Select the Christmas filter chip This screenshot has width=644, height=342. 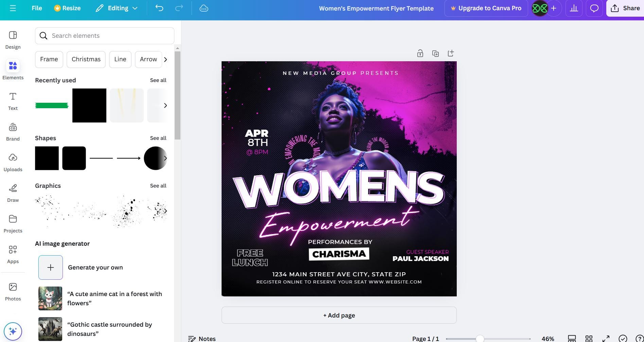click(x=86, y=59)
